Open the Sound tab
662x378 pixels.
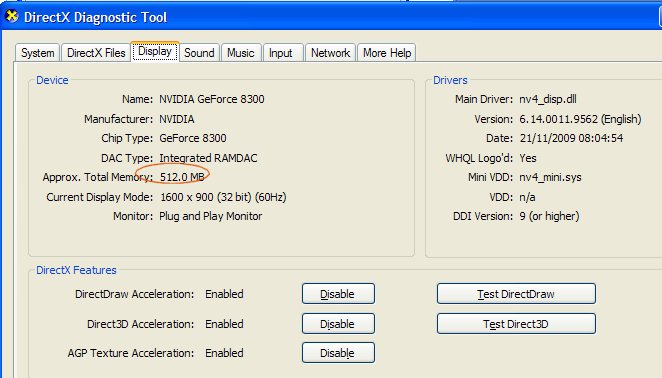pos(199,53)
